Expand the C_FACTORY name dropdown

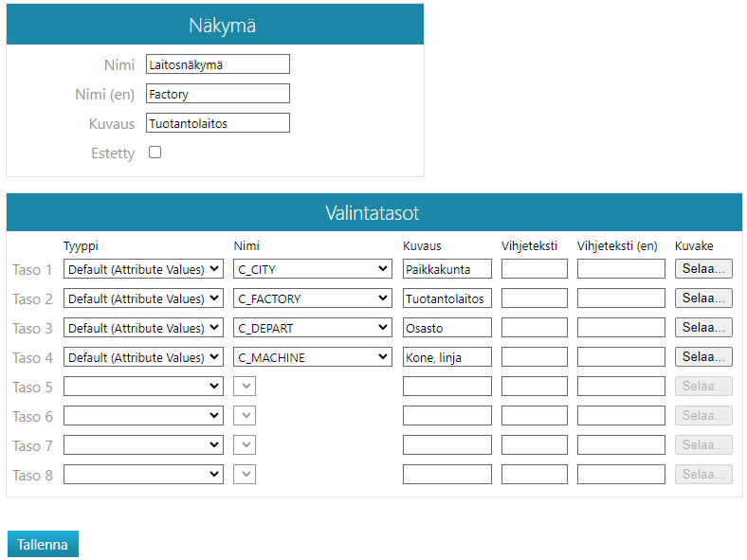tap(313, 298)
